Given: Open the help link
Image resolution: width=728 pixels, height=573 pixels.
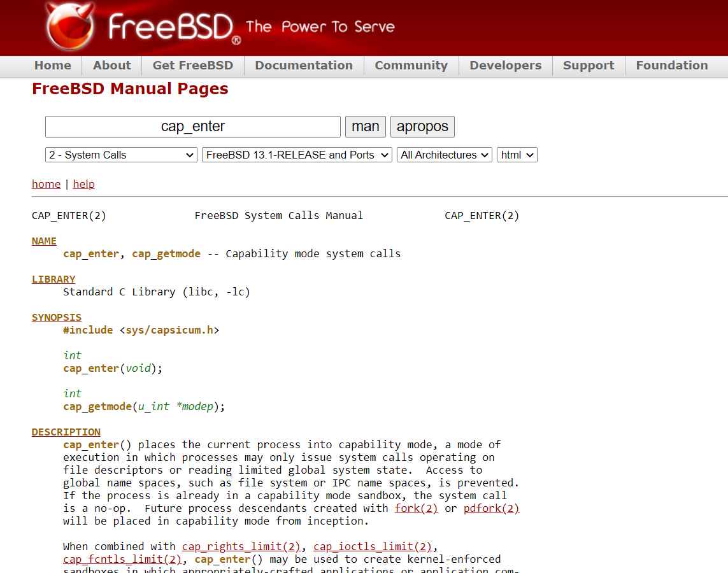Looking at the screenshot, I should [83, 184].
